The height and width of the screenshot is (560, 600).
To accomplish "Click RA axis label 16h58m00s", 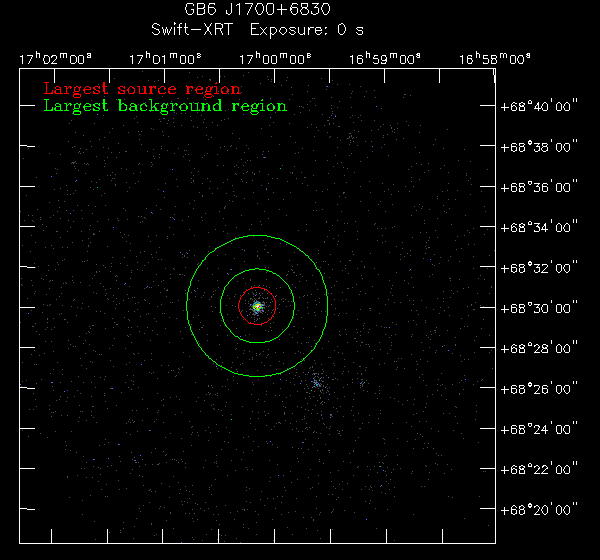I will (494, 59).
